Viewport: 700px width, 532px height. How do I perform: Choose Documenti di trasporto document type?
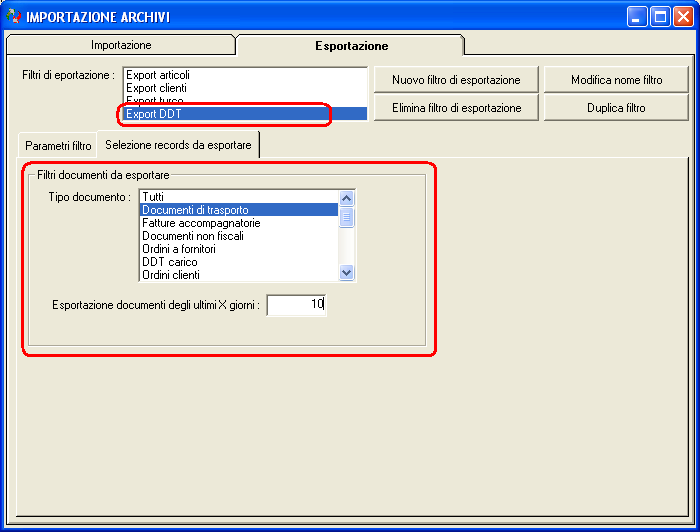coord(239,210)
